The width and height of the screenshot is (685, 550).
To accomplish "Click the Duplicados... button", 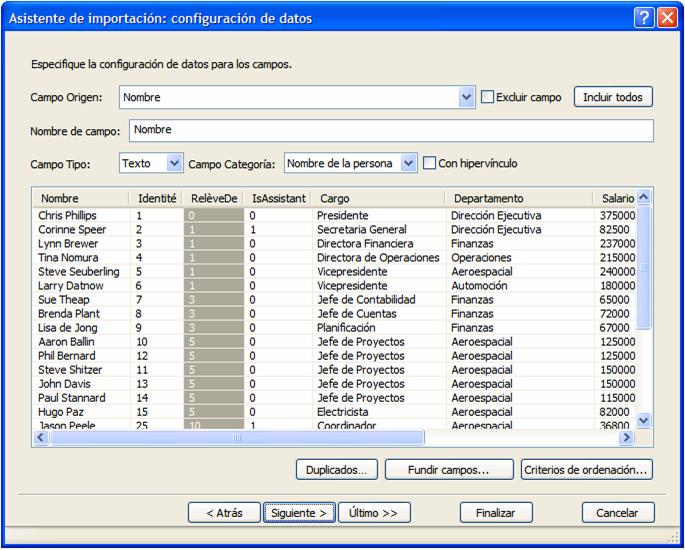I will click(x=336, y=470).
